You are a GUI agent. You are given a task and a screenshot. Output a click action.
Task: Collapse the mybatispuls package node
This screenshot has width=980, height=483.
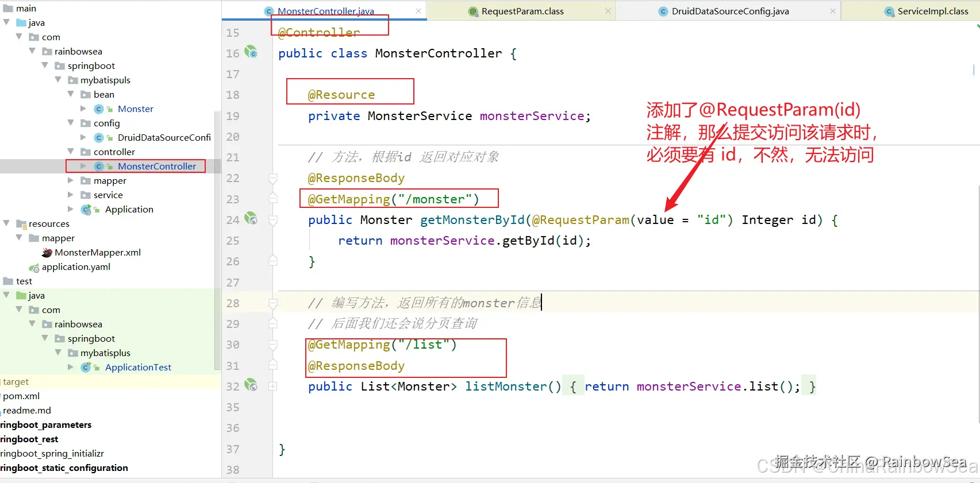(x=58, y=79)
